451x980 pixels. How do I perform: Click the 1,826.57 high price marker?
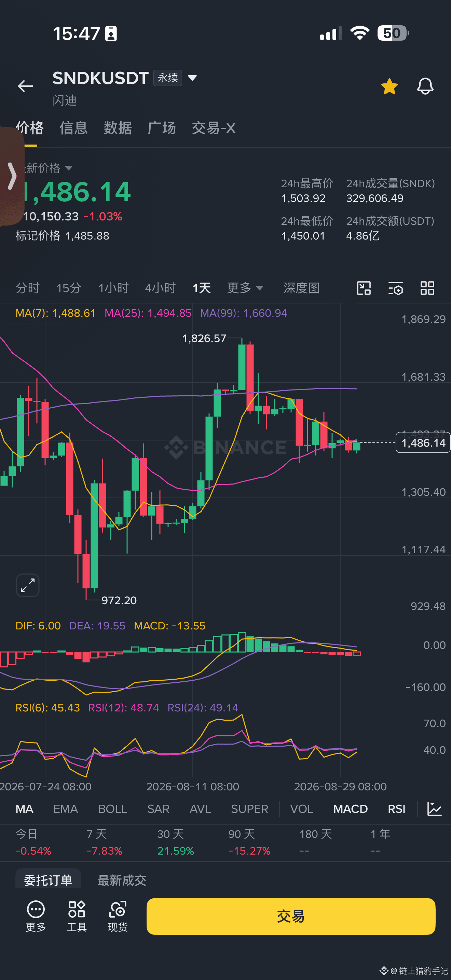(x=204, y=338)
